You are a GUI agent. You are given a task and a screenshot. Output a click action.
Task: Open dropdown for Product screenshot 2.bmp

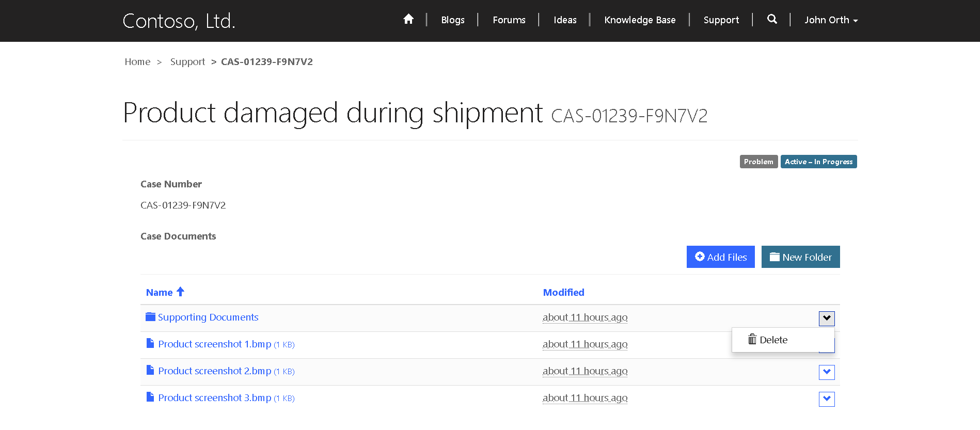(x=827, y=372)
